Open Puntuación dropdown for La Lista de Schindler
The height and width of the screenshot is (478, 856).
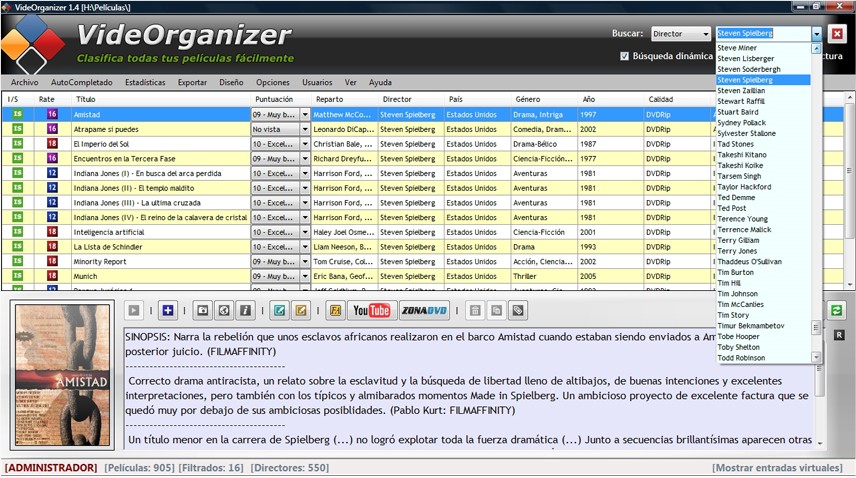pos(305,247)
